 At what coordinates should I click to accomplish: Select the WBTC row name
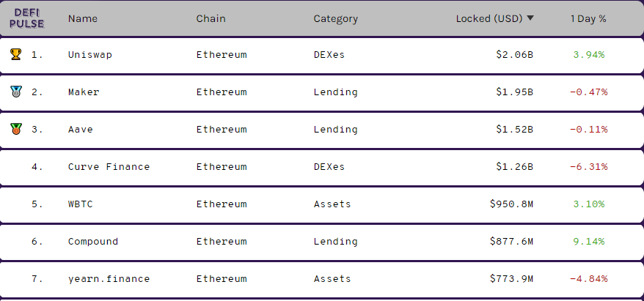click(x=81, y=204)
